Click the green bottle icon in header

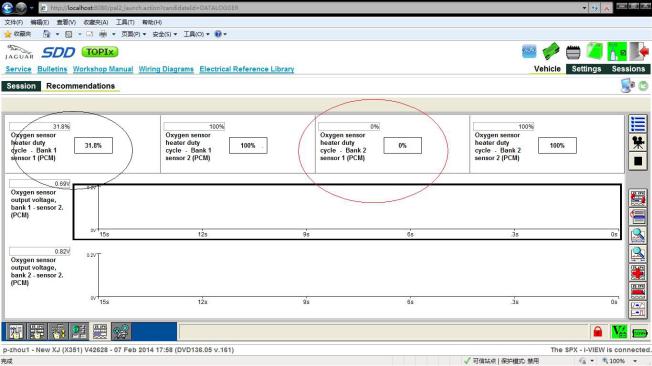617,52
